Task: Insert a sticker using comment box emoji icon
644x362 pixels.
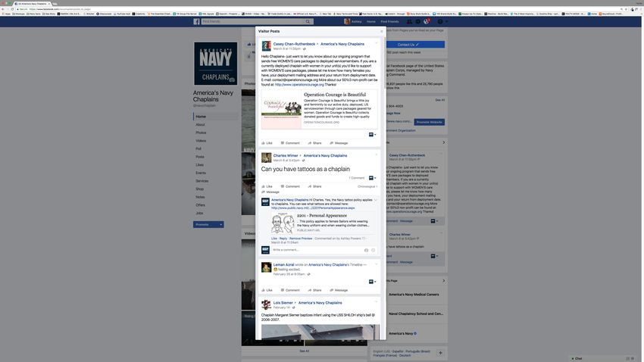Action: (373, 250)
